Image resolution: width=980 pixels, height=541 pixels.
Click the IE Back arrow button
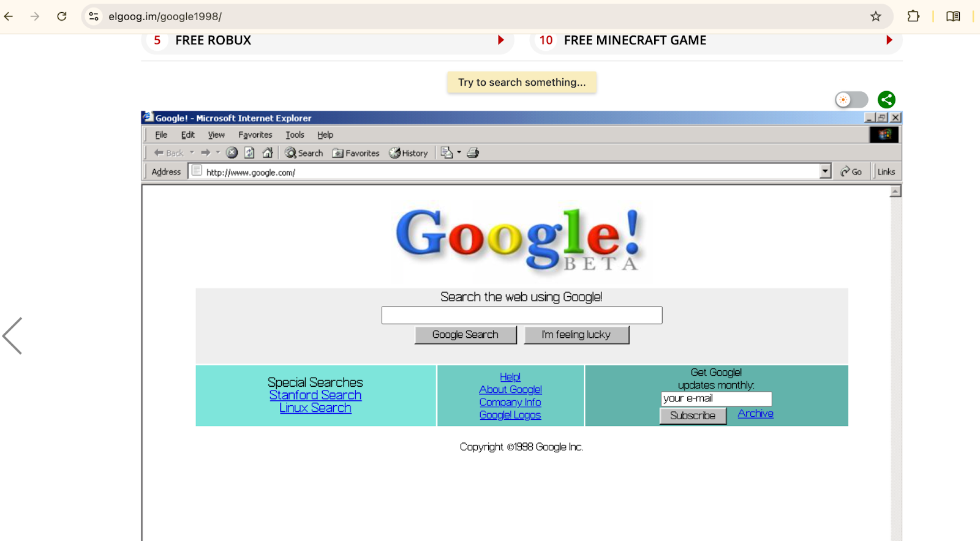coord(168,153)
